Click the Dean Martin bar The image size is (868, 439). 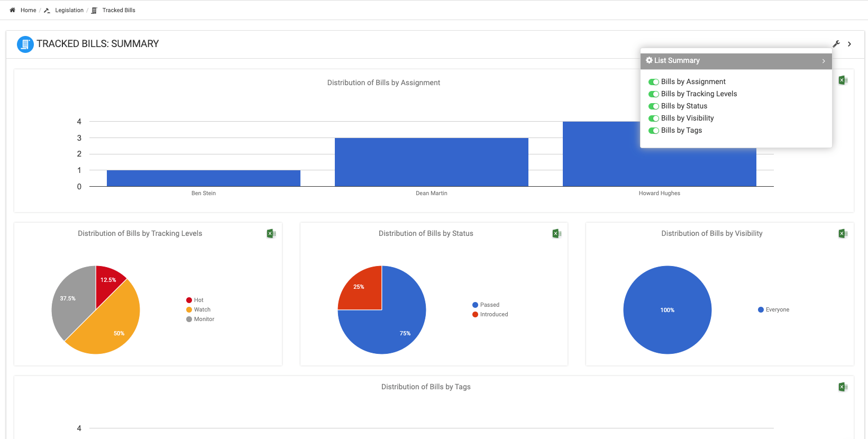click(x=432, y=162)
